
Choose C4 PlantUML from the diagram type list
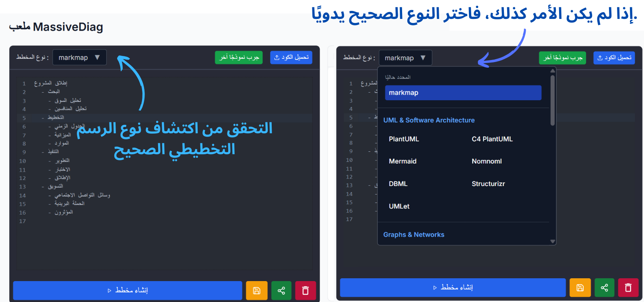coord(492,139)
